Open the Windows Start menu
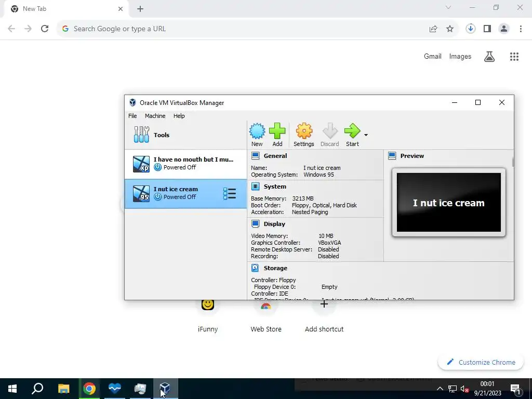The height and width of the screenshot is (399, 532). [12, 389]
